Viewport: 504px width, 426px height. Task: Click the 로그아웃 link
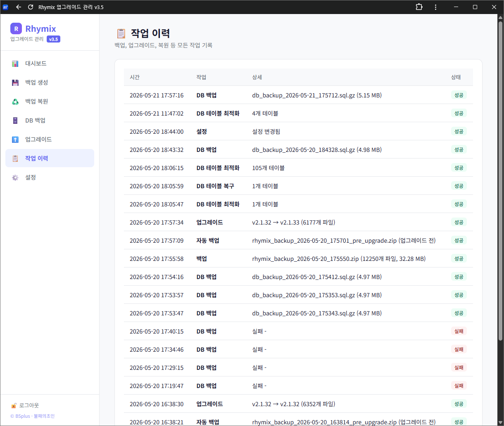[29, 405]
